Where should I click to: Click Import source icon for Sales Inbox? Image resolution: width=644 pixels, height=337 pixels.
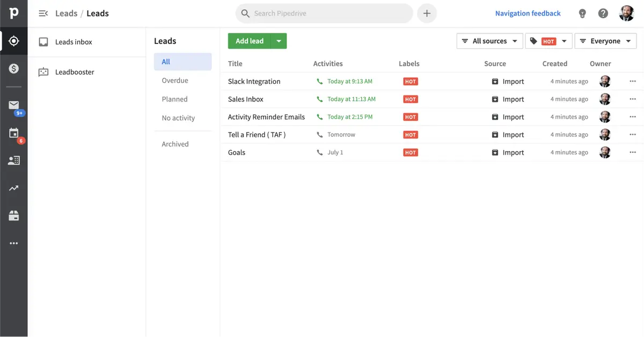pyautogui.click(x=495, y=99)
